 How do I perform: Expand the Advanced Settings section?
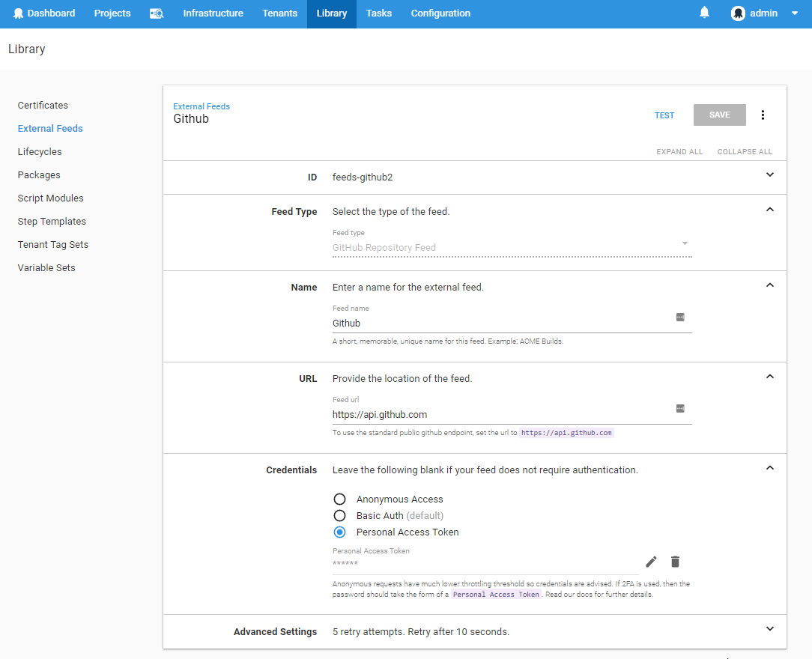pos(769,629)
